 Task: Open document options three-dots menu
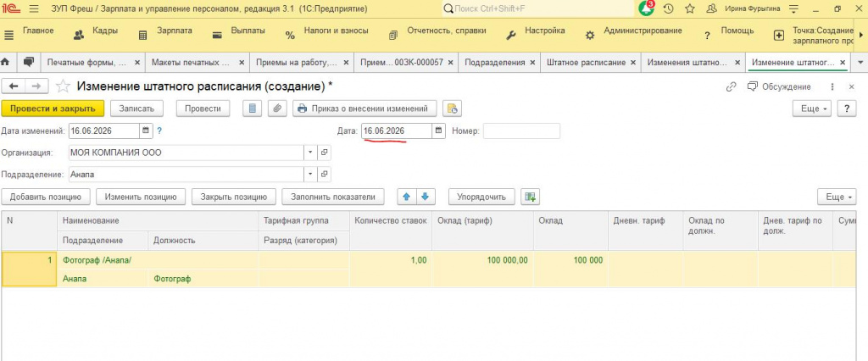coord(832,87)
